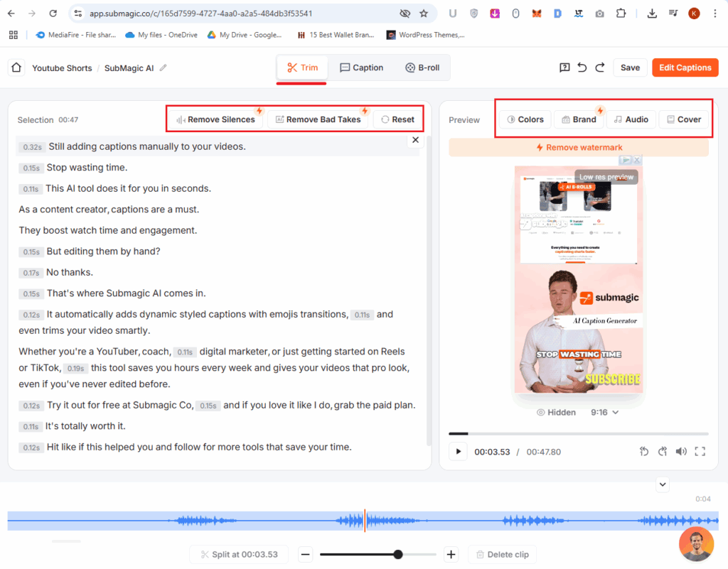Click Remove Silences button

[x=216, y=119]
